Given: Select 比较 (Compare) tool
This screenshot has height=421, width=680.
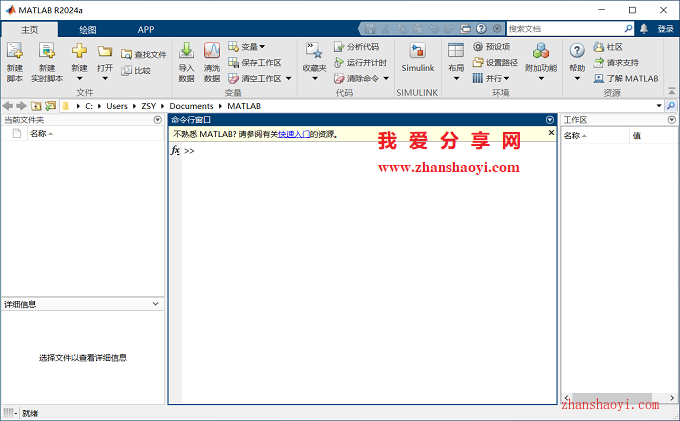Looking at the screenshot, I should [136, 70].
